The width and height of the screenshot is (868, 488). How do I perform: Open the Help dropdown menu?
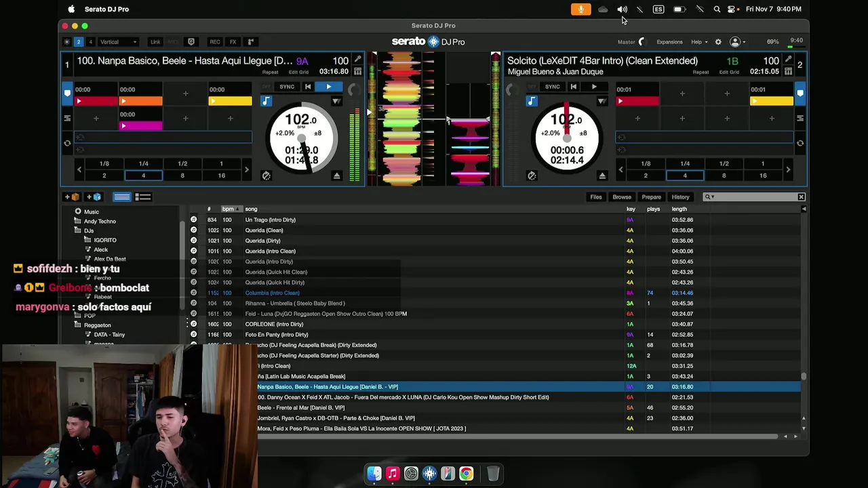pos(699,42)
